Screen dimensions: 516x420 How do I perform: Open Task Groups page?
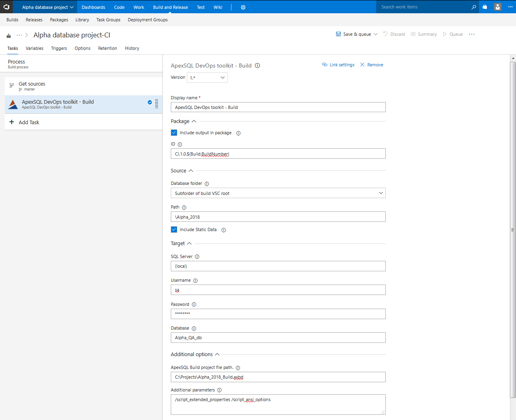coord(109,20)
